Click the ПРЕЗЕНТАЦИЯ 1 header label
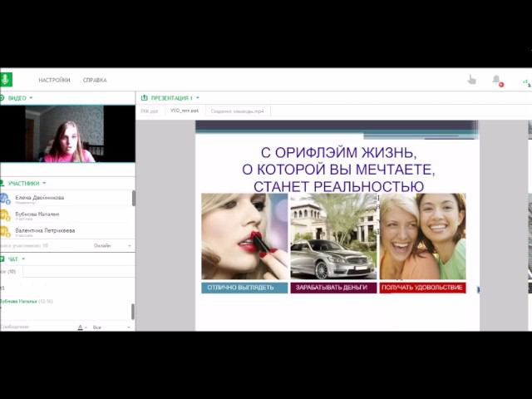 pyautogui.click(x=172, y=98)
